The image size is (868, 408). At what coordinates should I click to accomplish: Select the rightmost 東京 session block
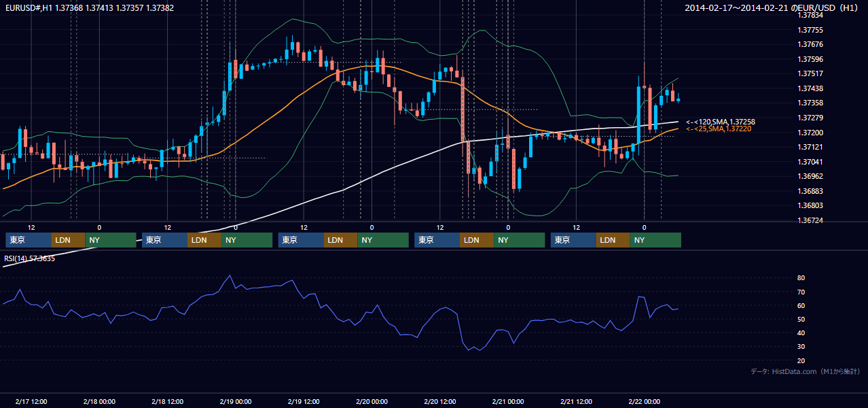tap(573, 240)
